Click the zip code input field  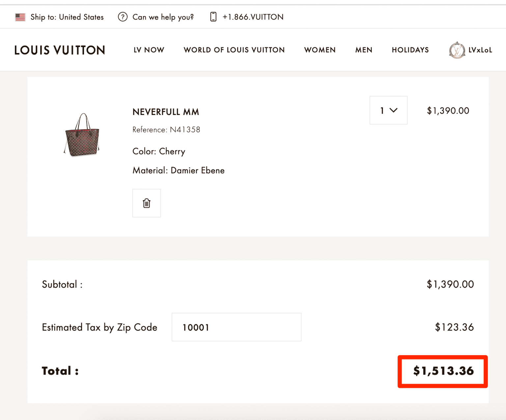[x=236, y=327]
